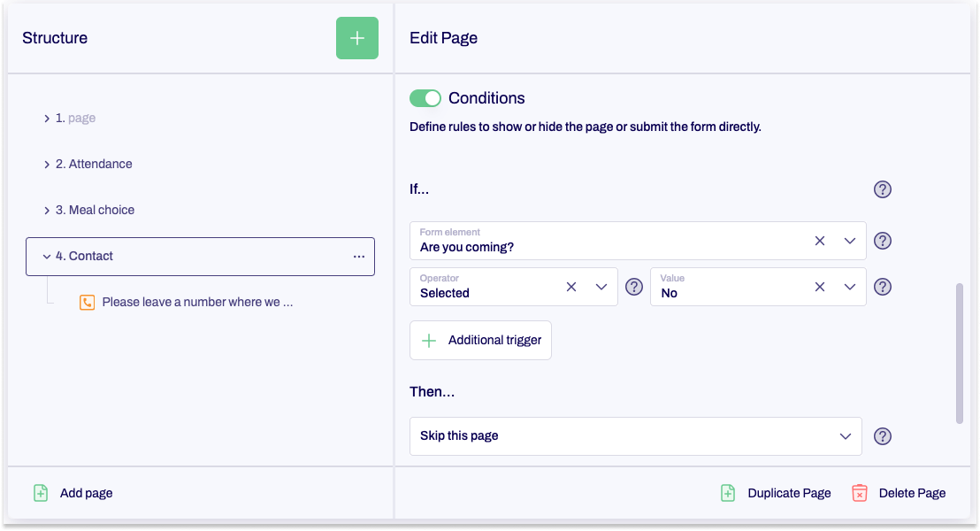Viewport: 980px width, 531px height.
Task: Clear the Value No selection
Action: click(x=819, y=287)
